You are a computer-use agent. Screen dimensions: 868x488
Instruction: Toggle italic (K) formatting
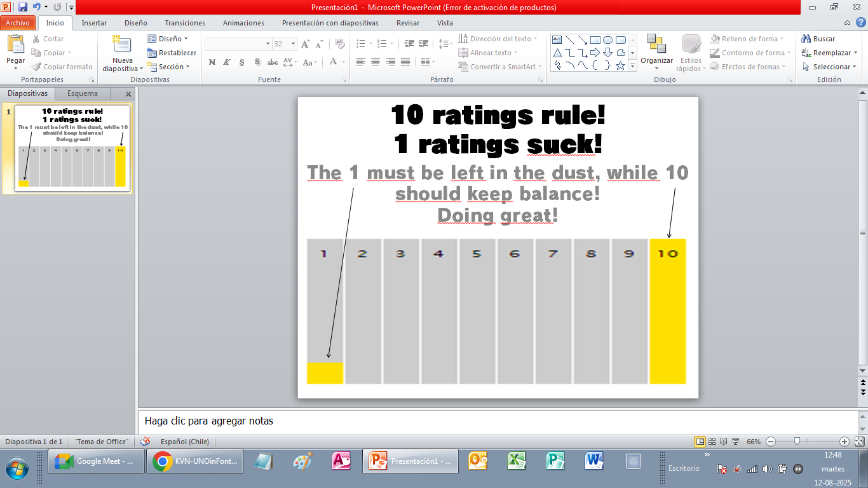click(x=227, y=62)
